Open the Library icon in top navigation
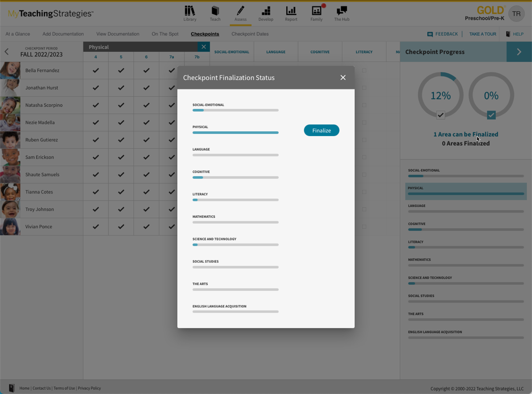 coord(189,11)
